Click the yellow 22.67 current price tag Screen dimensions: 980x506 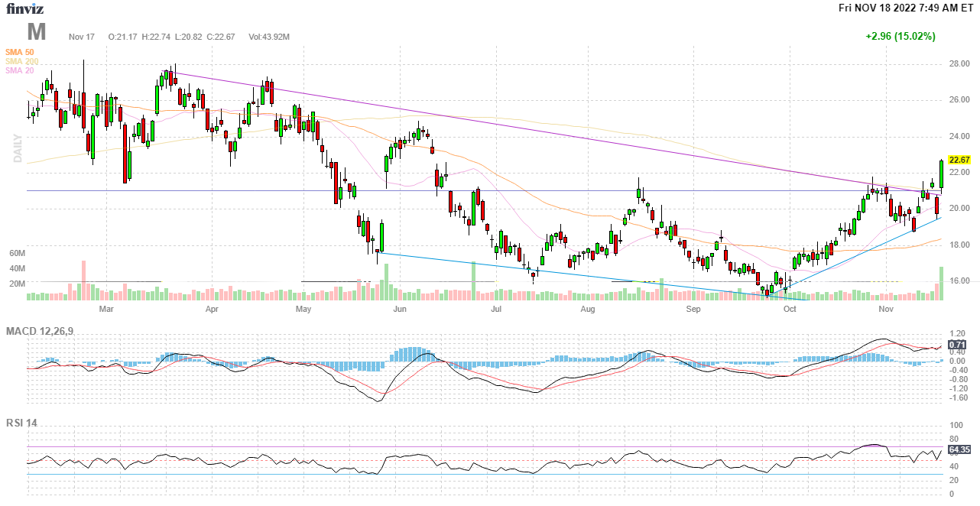[x=959, y=160]
